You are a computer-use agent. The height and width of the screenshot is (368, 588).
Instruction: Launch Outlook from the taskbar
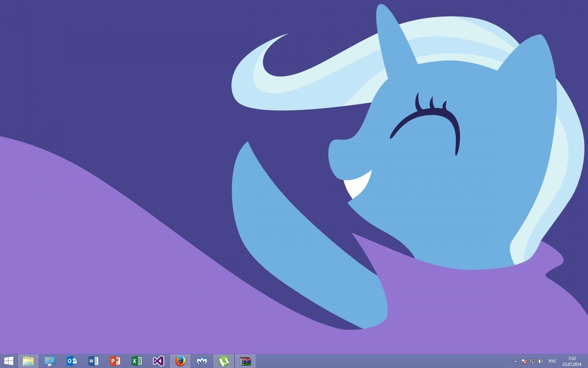tap(72, 361)
